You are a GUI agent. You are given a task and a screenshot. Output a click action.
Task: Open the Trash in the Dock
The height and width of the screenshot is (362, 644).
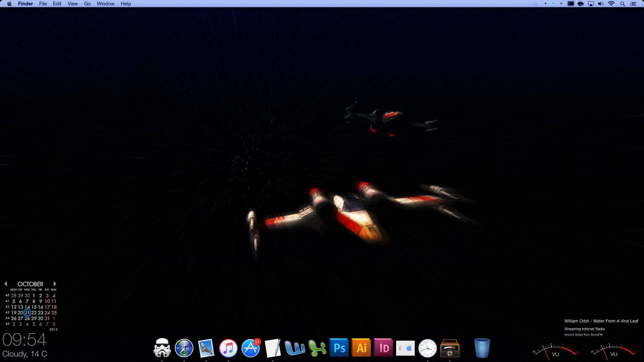pos(482,348)
